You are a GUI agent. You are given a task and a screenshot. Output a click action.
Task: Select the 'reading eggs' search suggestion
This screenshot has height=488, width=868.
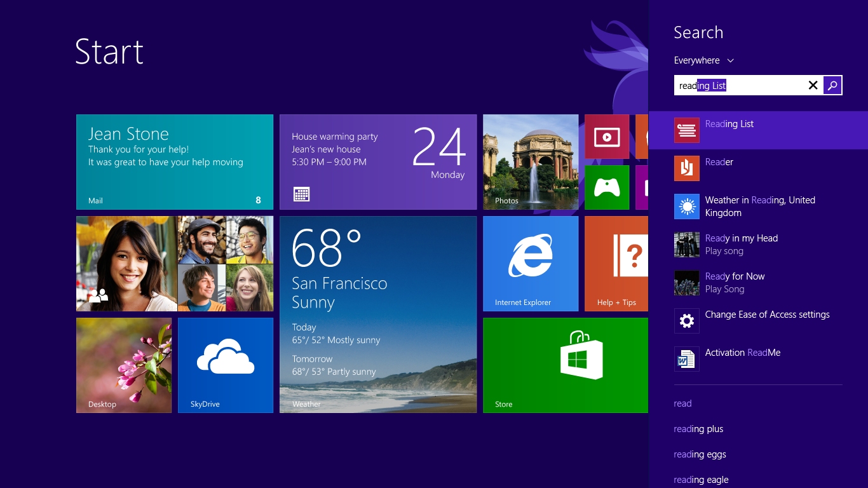700,454
